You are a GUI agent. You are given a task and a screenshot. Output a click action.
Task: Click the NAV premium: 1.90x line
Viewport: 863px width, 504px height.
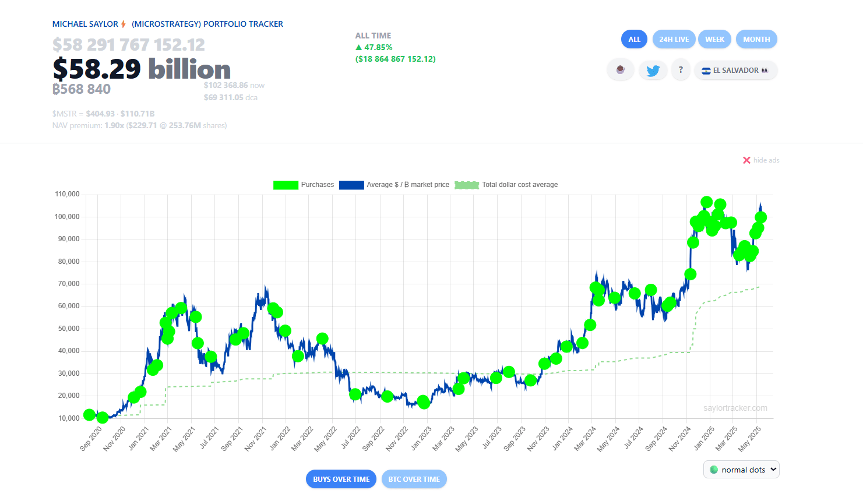[140, 125]
